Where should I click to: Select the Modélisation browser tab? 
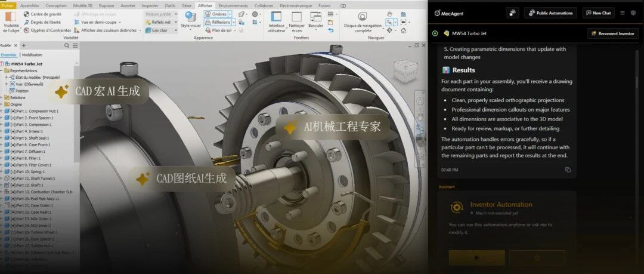pos(32,55)
